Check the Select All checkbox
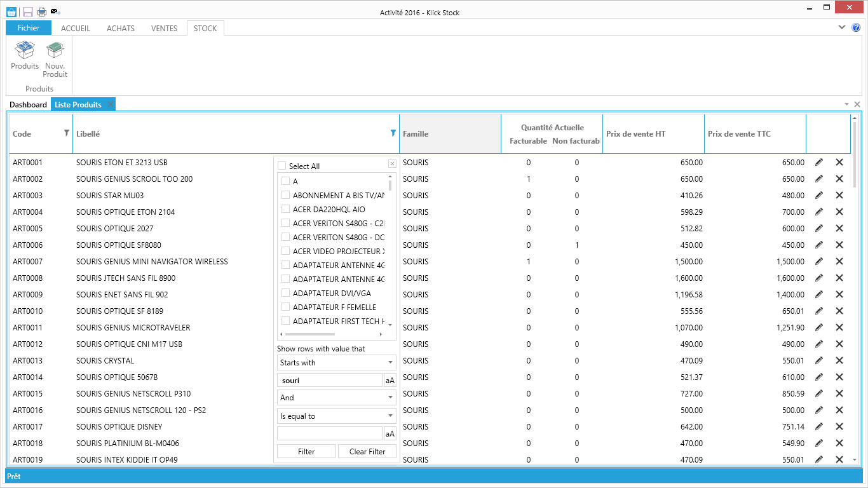This screenshot has width=868, height=488. pos(281,166)
